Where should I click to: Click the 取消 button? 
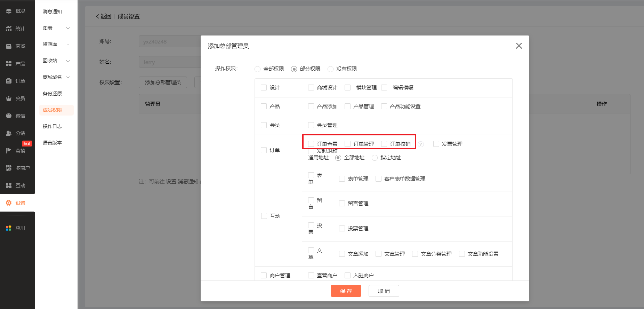[384, 291]
